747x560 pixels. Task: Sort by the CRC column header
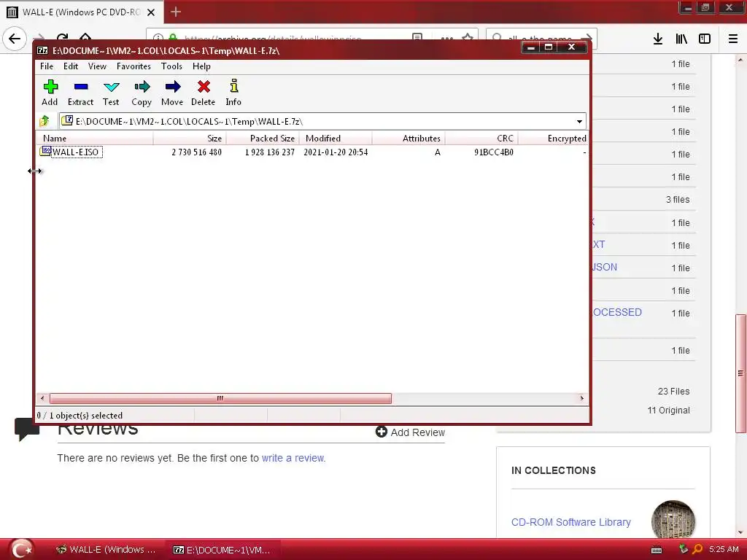pyautogui.click(x=481, y=138)
